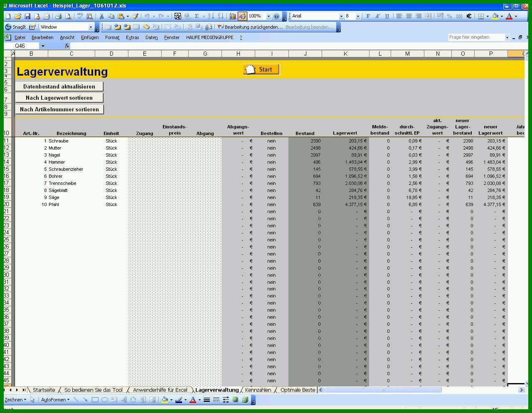The height and width of the screenshot is (413, 532).
Task: Click the AutoSum sigma icon
Action: (x=197, y=16)
